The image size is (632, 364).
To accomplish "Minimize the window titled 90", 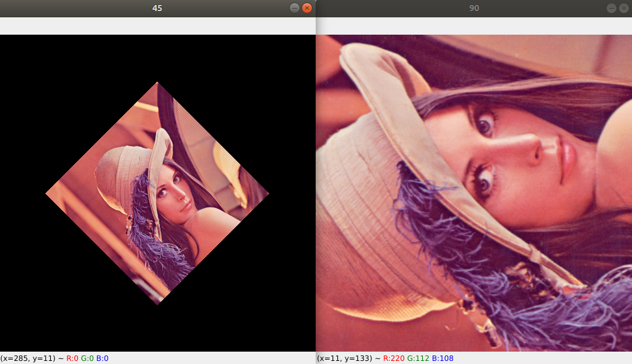I will (x=612, y=8).
